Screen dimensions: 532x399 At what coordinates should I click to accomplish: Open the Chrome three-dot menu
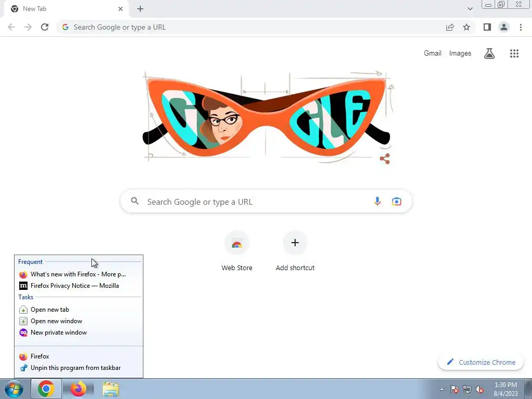pyautogui.click(x=521, y=27)
